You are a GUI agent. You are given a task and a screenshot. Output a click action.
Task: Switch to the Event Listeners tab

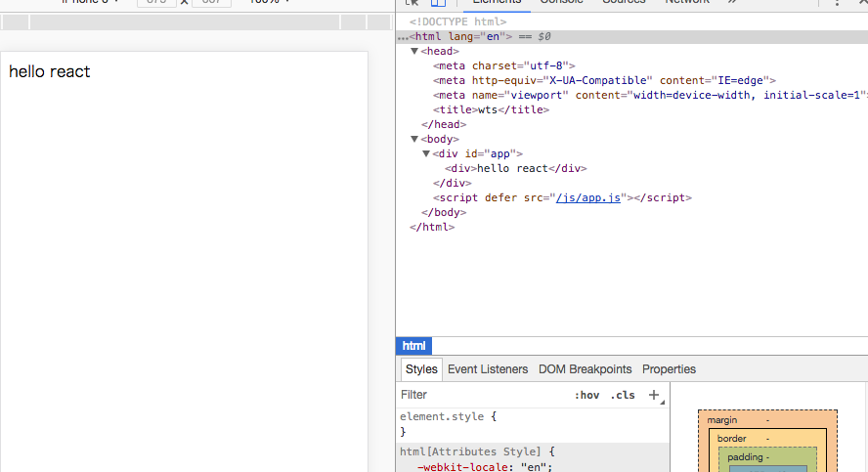(488, 369)
